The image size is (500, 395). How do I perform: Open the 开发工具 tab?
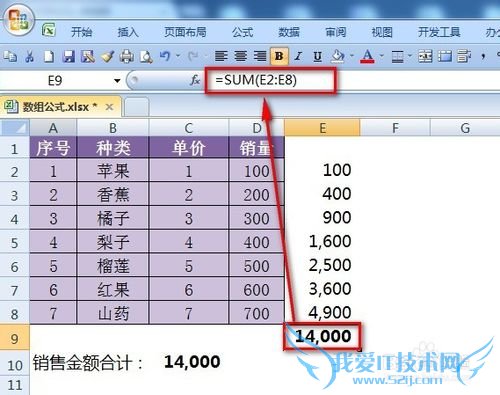click(x=439, y=32)
